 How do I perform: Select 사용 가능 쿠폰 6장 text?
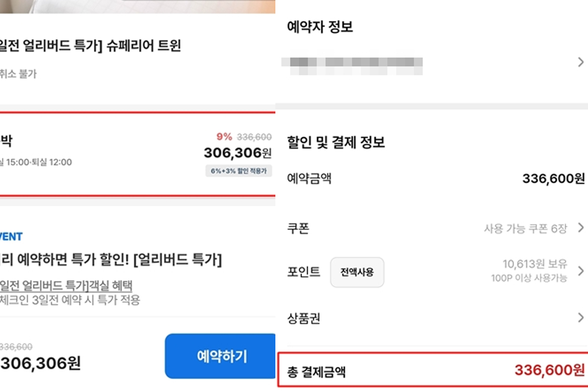(x=525, y=228)
